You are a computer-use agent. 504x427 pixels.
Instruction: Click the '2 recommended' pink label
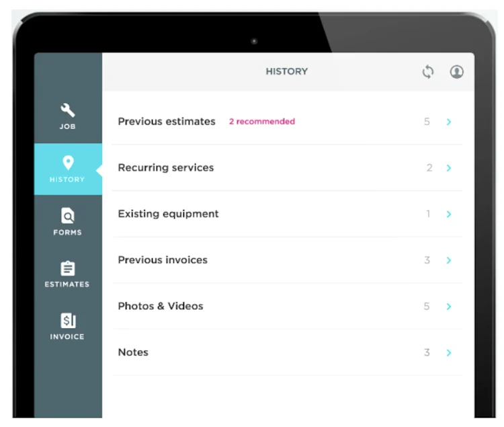click(262, 122)
